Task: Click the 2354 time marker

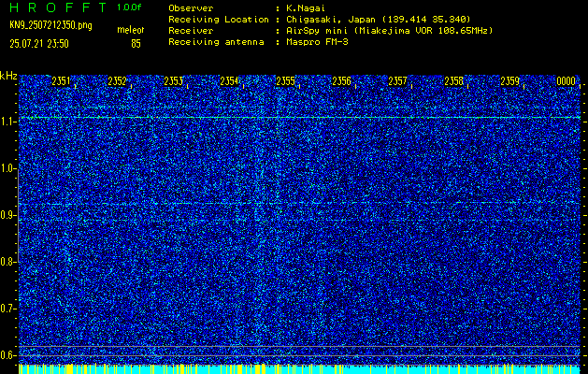Action: [229, 81]
